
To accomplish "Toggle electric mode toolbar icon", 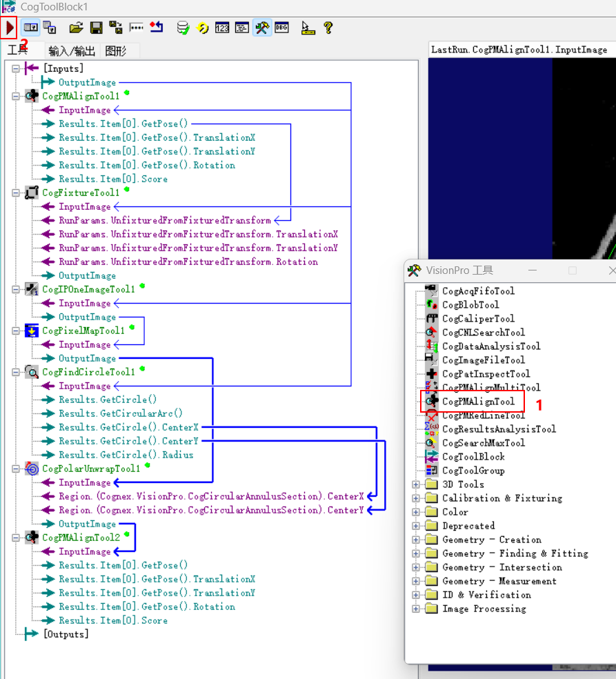I will [x=30, y=28].
